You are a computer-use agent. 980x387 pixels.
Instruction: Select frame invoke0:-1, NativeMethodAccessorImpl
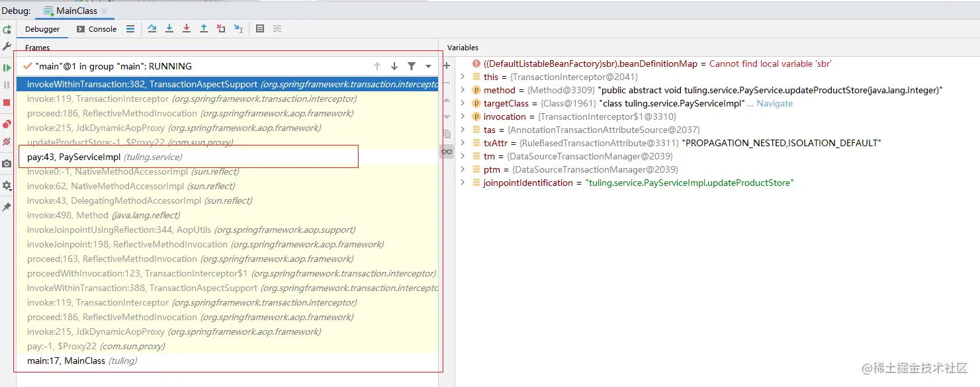(x=227, y=171)
